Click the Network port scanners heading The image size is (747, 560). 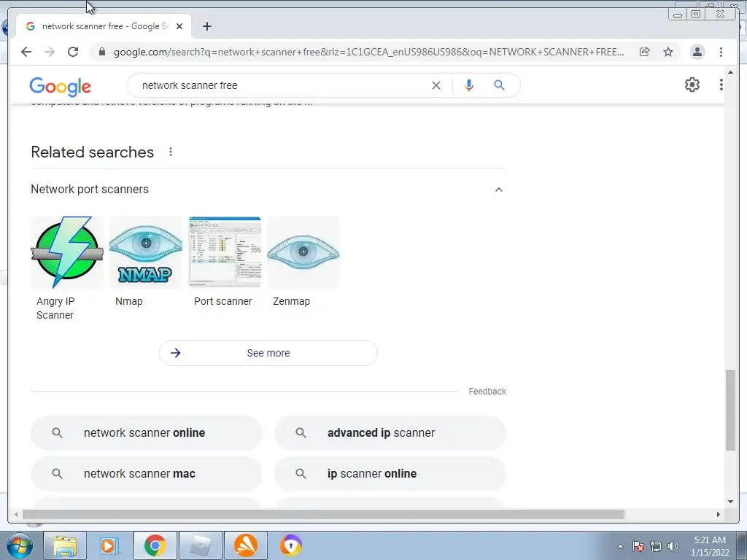tap(90, 189)
